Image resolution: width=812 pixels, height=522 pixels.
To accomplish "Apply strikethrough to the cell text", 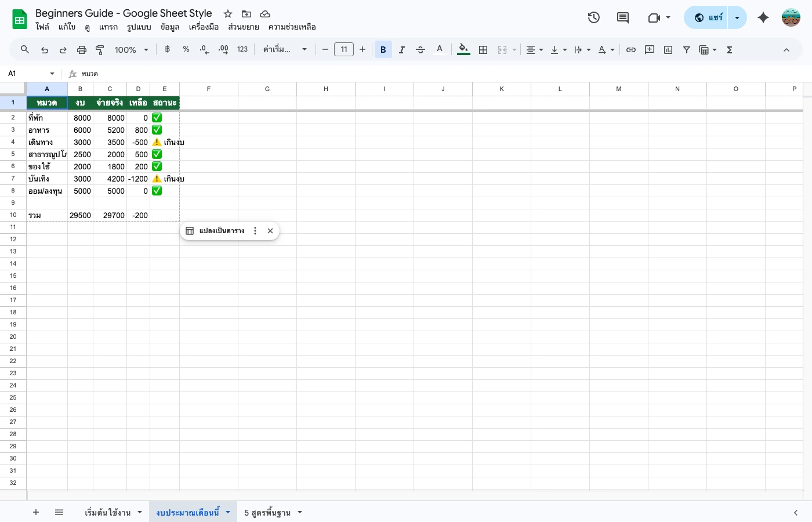I will click(x=420, y=49).
